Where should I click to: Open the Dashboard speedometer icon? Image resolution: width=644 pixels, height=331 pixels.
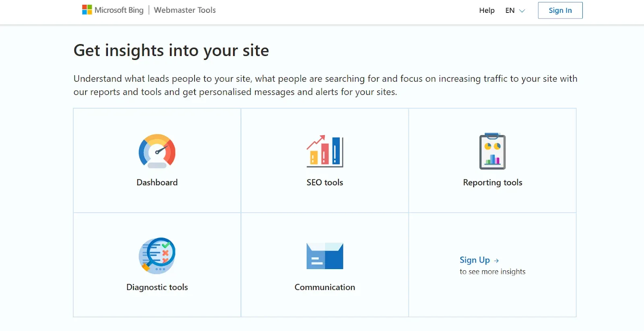point(157,151)
